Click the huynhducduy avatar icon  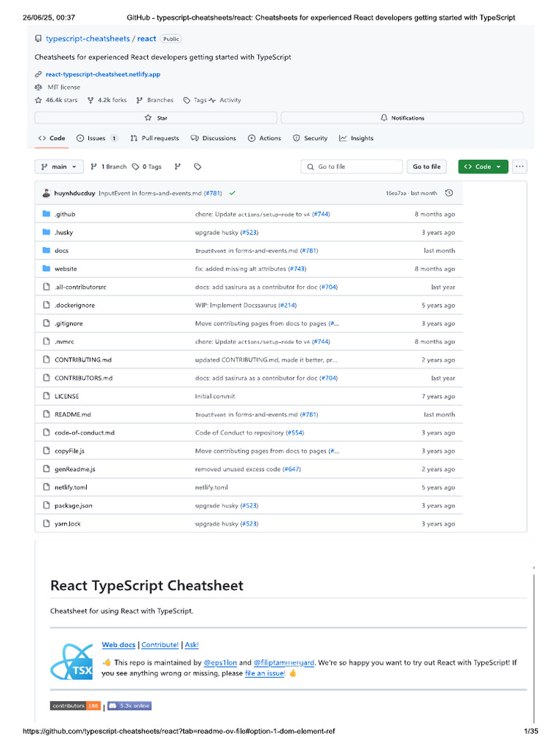tap(46, 193)
